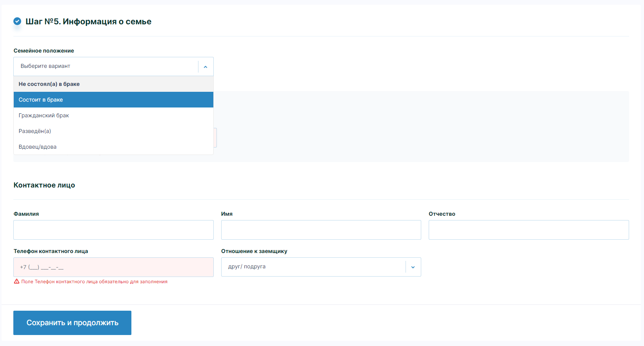The width and height of the screenshot is (644, 346).
Task: Focus the Фамилия input field
Action: click(113, 230)
